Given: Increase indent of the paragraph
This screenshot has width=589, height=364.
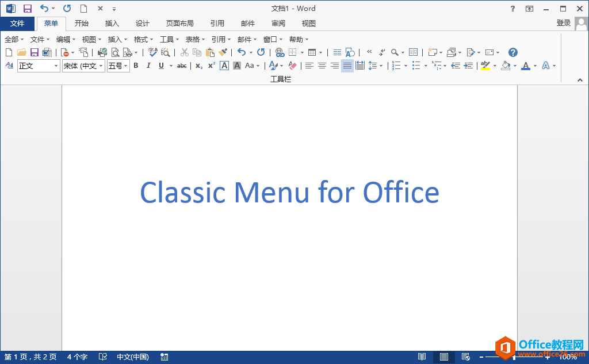Looking at the screenshot, I should 468,66.
